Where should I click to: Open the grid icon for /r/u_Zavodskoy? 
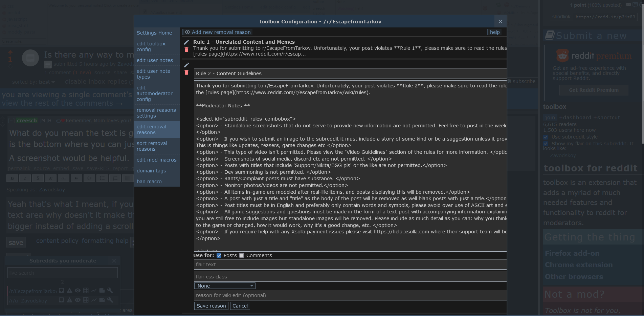click(x=86, y=300)
